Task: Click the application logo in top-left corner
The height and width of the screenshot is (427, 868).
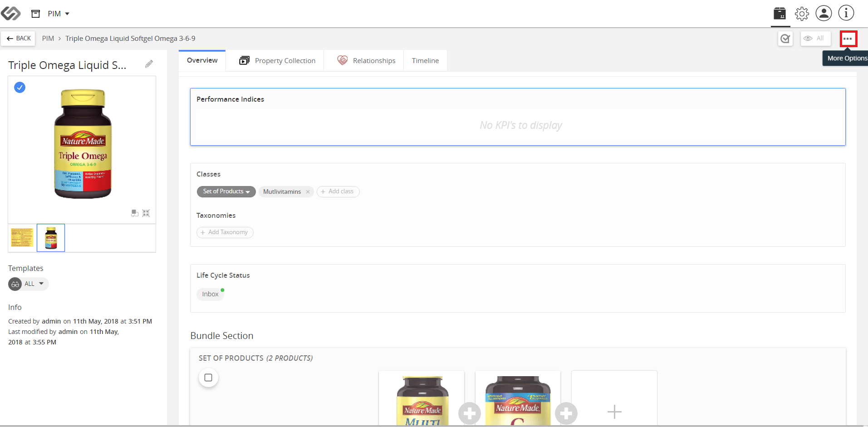Action: [10, 14]
